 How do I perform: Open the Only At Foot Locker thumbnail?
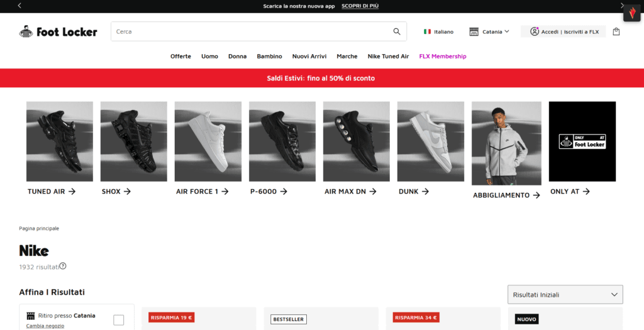pos(582,141)
